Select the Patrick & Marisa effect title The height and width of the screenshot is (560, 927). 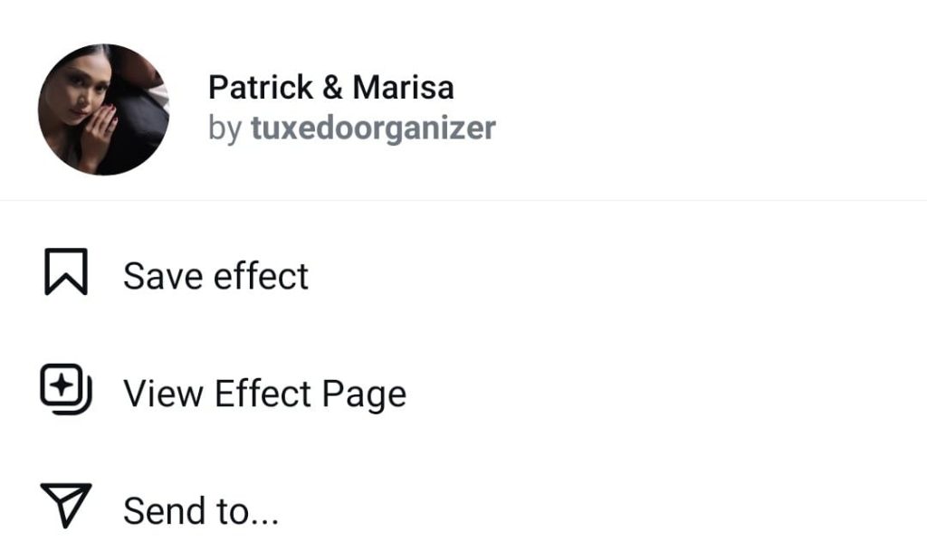coord(331,88)
